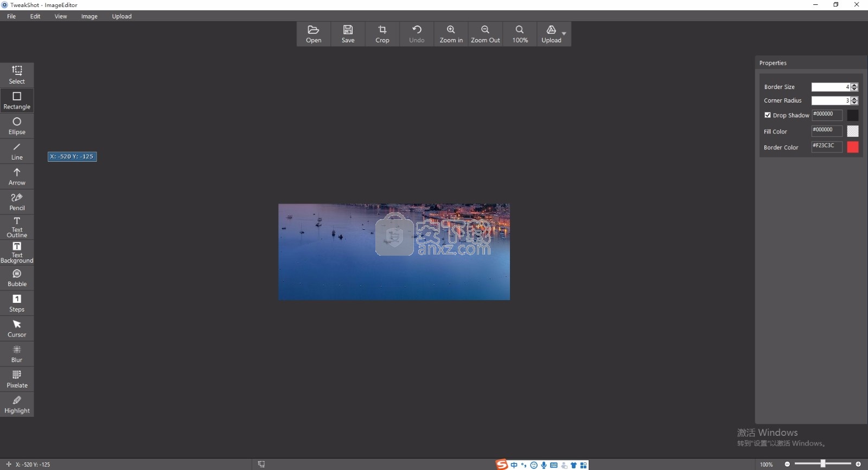Click the Fill Color hex field
This screenshot has width=868, height=470.
tap(827, 130)
